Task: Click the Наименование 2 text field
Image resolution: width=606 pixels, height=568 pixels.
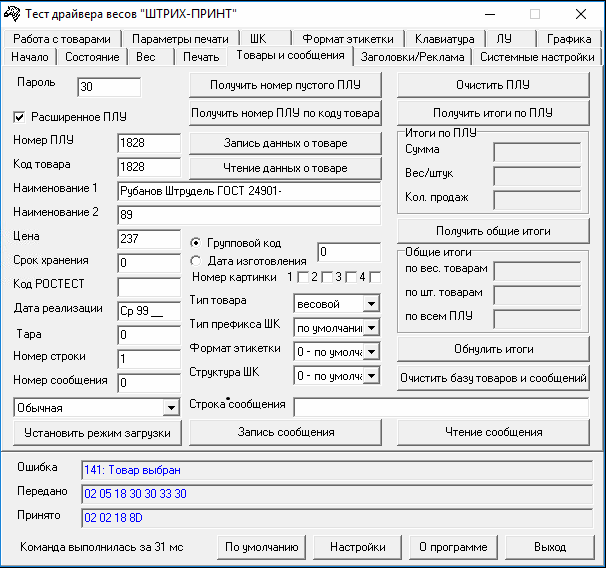Action: coord(249,215)
